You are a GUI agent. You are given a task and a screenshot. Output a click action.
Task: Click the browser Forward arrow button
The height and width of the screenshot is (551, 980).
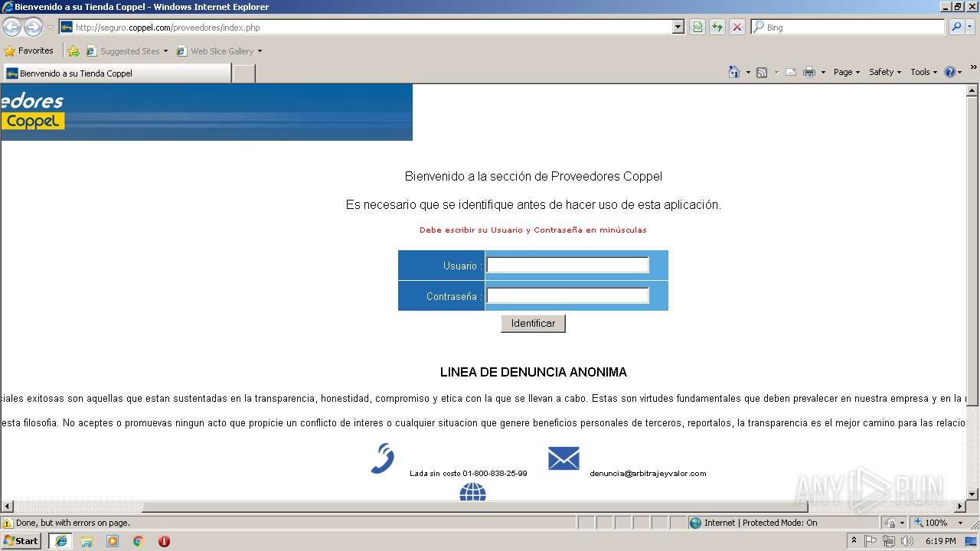(x=33, y=28)
